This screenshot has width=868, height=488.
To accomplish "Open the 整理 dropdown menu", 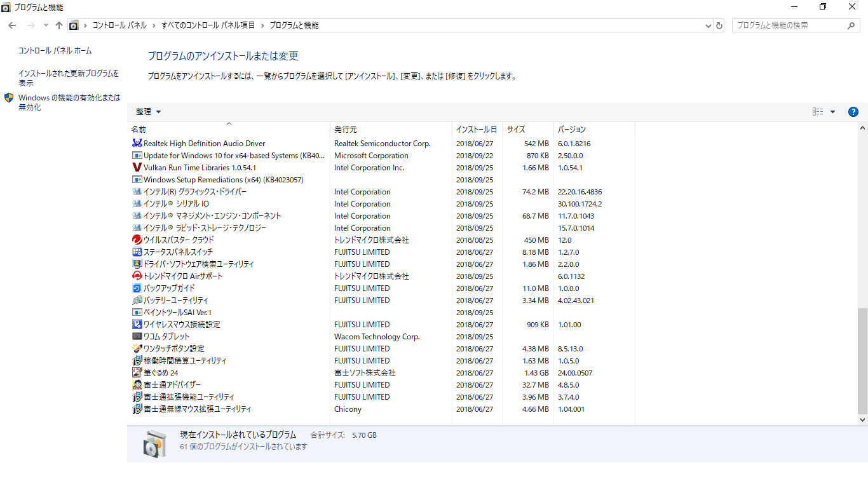I will [x=148, y=112].
